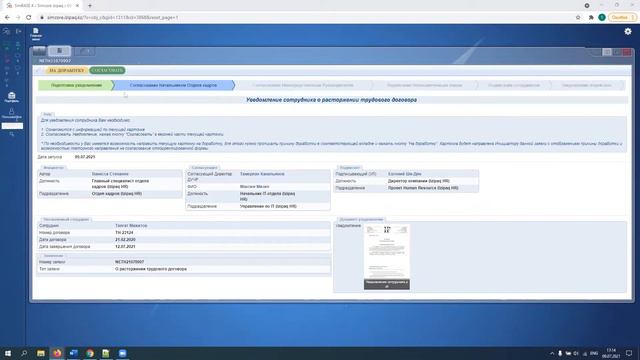Go back in the browser
The width and height of the screenshot is (640, 360).
click(x=7, y=18)
